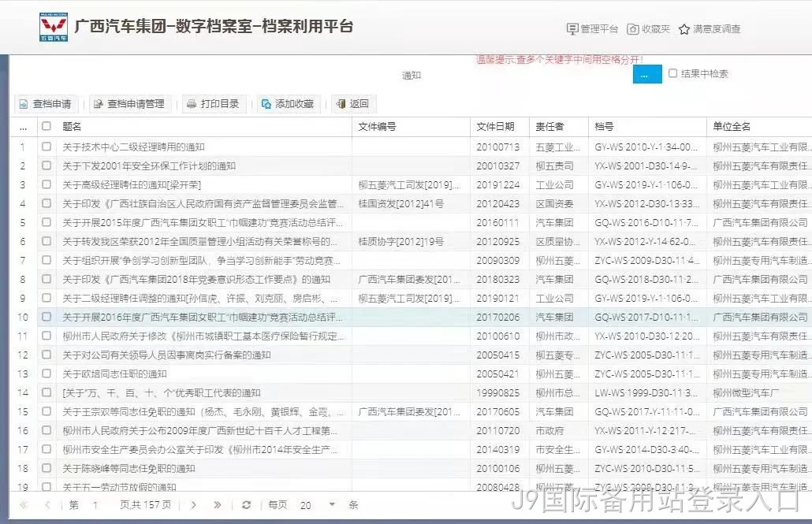Open 查档申请管理

click(129, 104)
